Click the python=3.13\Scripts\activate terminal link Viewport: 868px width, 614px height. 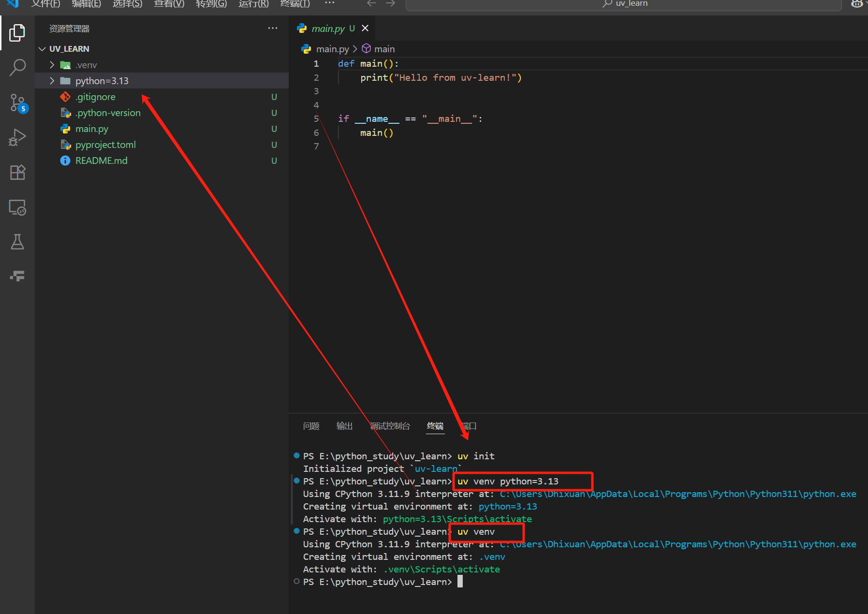(x=457, y=519)
